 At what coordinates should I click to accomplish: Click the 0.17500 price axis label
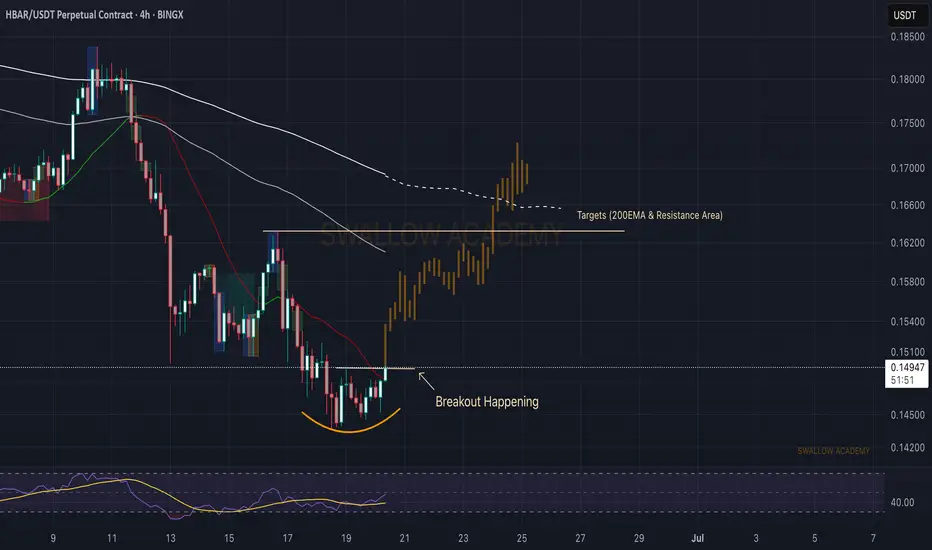907,124
